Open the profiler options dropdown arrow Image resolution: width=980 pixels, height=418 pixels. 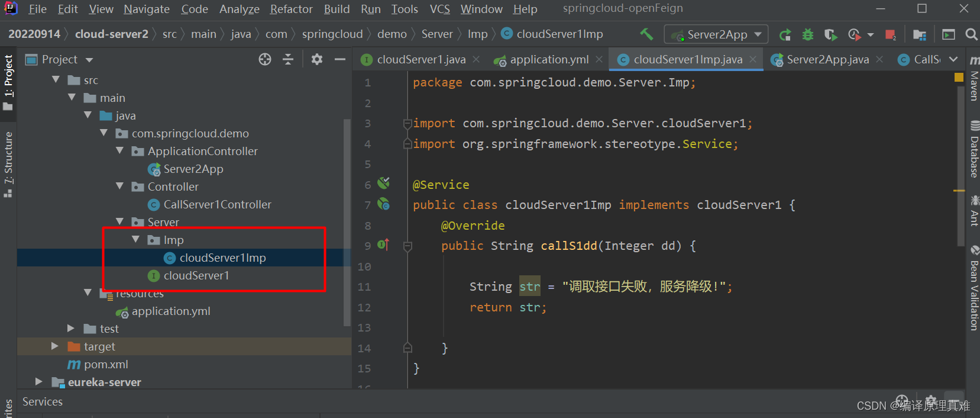(870, 35)
